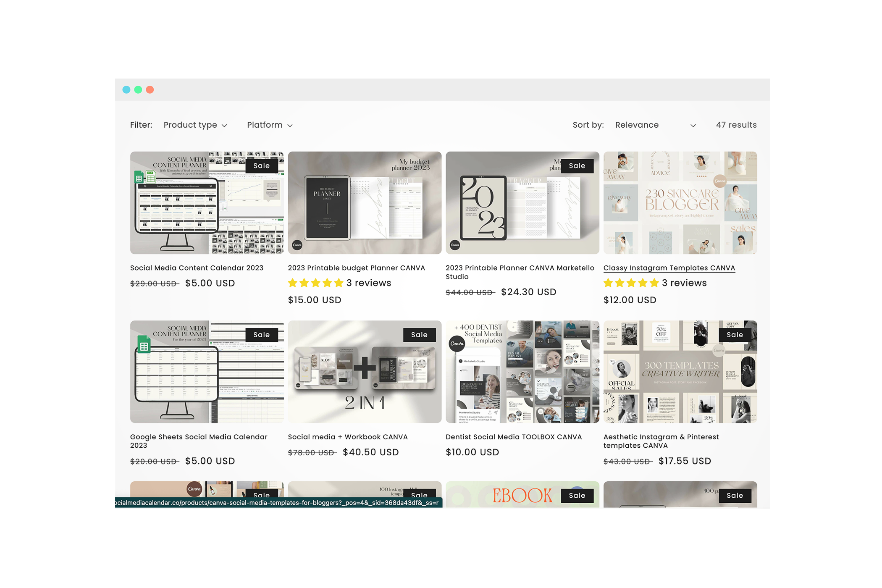Click Canva logo on 2023 Printable Planner image

[x=455, y=245]
